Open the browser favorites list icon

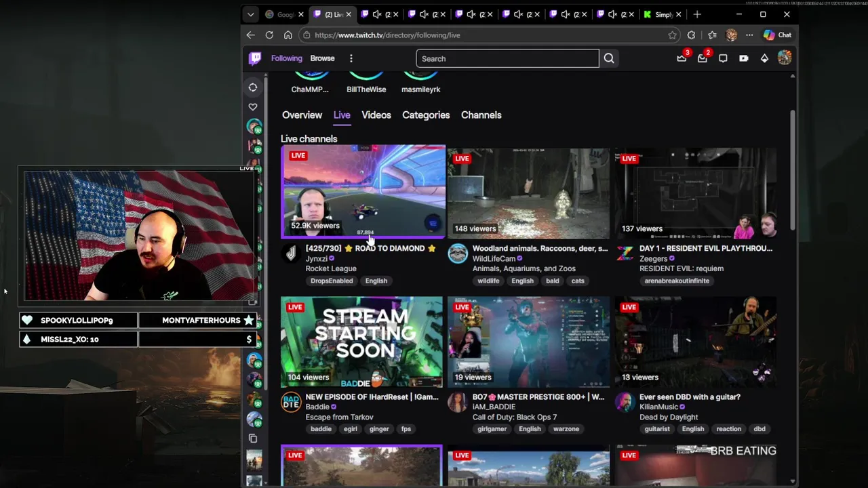(x=712, y=35)
